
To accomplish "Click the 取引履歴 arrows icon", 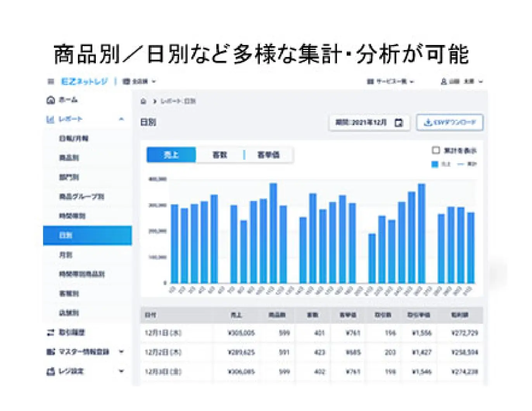I will click(50, 332).
